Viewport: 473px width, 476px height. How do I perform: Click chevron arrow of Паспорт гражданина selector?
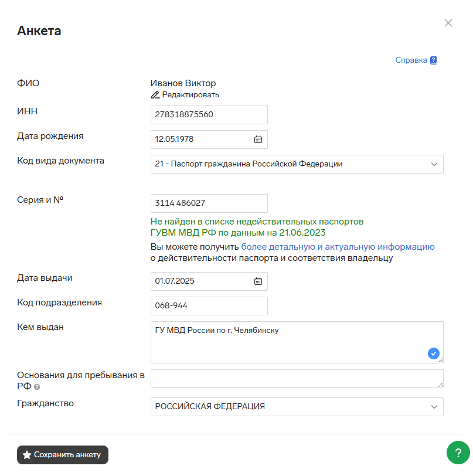(x=434, y=164)
